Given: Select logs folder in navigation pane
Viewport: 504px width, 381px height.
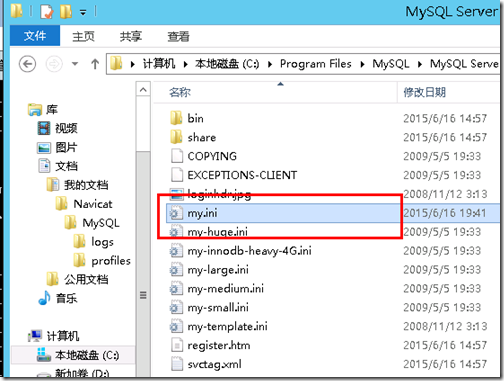Looking at the screenshot, I should click(x=102, y=242).
